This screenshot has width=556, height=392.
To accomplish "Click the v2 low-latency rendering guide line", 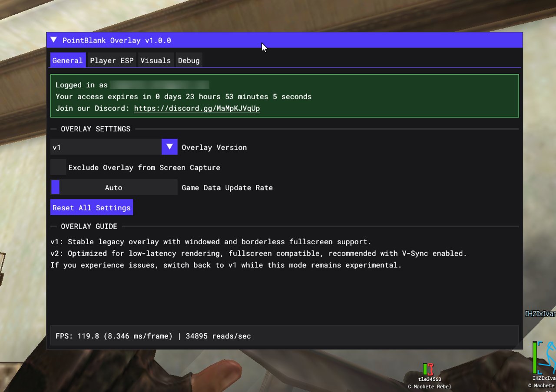I will click(258, 253).
